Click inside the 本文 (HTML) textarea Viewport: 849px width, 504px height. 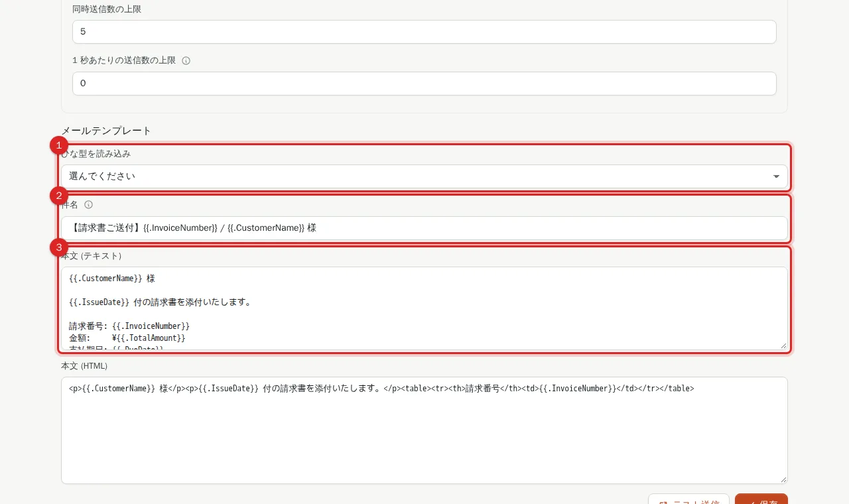click(424, 430)
